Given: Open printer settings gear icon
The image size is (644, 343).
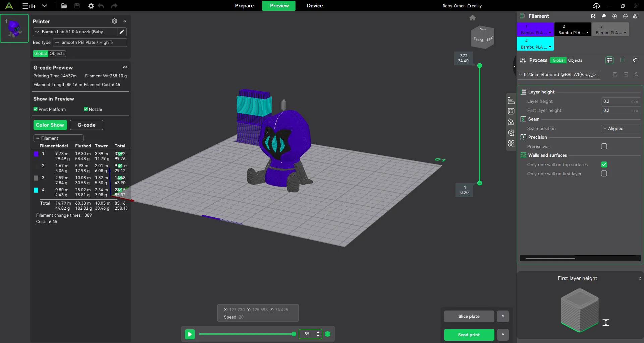Looking at the screenshot, I should (x=115, y=21).
